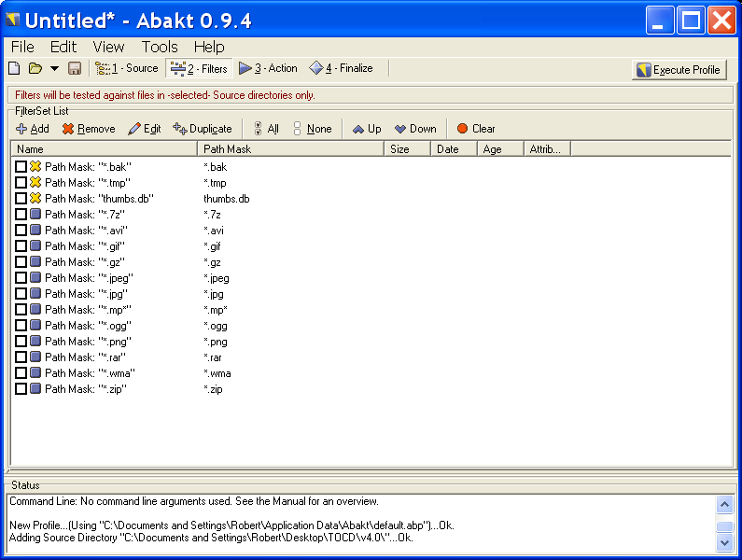Open the recent profiles dropdown arrow
The image size is (742, 560).
pos(54,69)
